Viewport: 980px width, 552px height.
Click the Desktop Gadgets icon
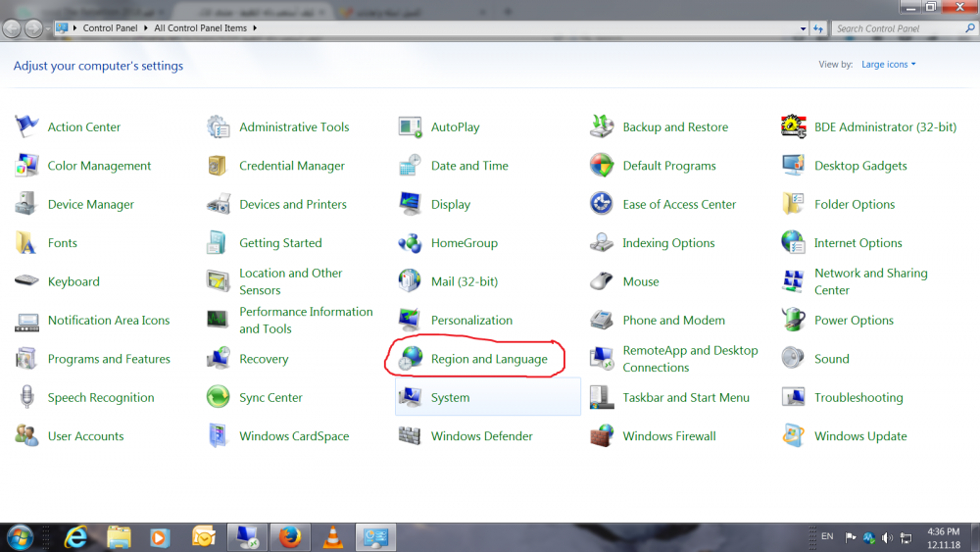pos(793,166)
